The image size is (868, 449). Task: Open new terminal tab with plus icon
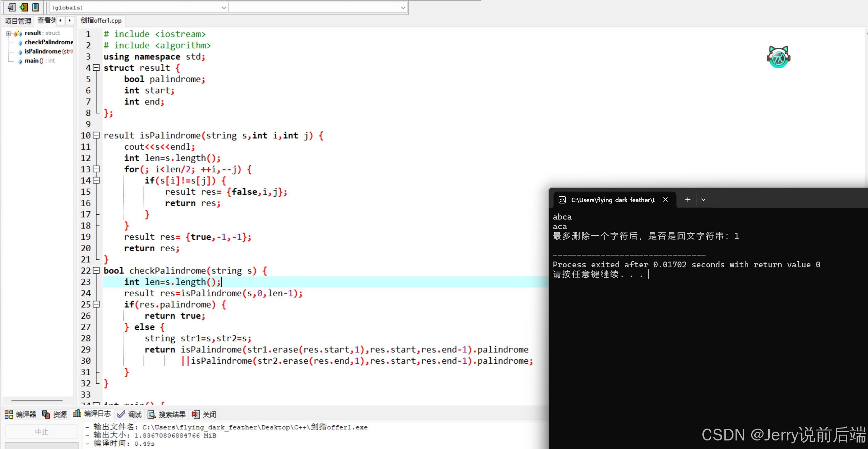[x=688, y=200]
